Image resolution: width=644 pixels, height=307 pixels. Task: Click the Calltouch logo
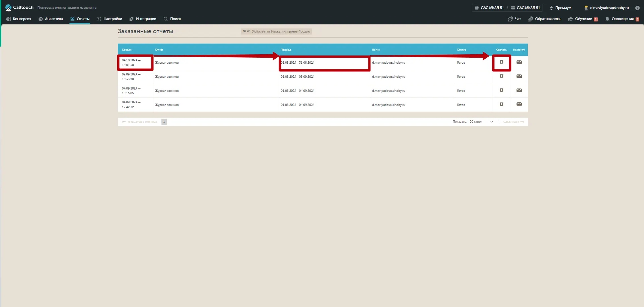pos(19,7)
